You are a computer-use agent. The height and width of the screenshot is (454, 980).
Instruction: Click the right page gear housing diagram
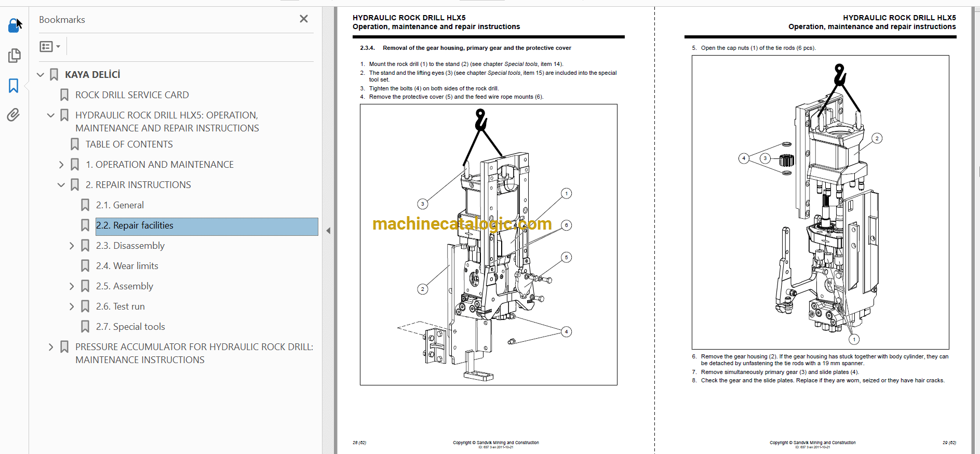tap(821, 202)
